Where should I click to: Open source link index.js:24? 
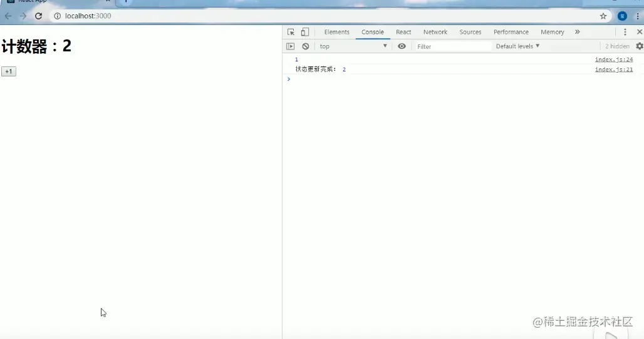613,60
